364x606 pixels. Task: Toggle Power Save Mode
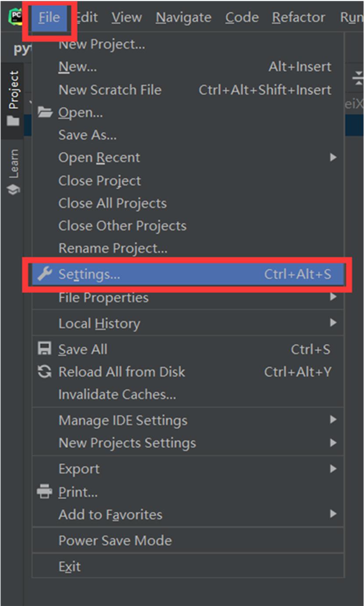[x=115, y=540]
